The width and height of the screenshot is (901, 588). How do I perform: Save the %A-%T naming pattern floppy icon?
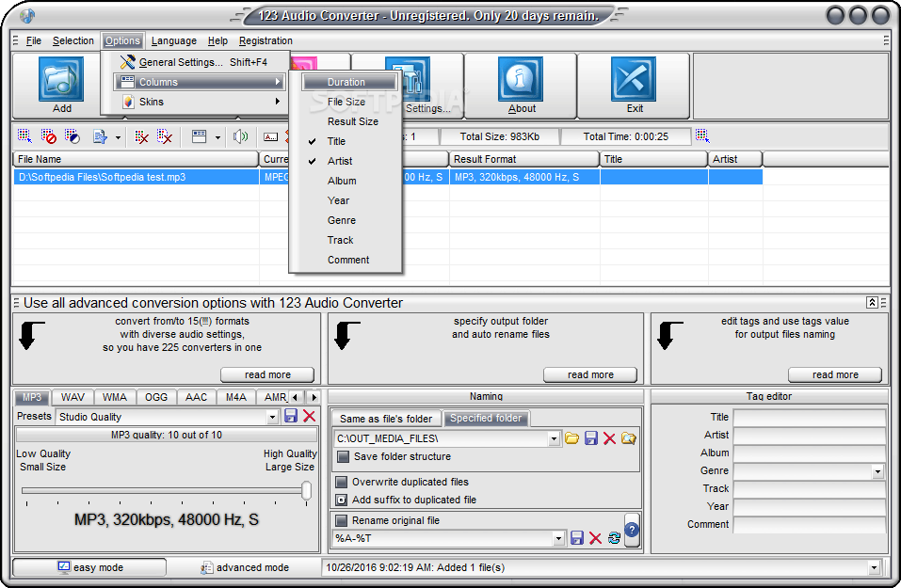(x=577, y=537)
